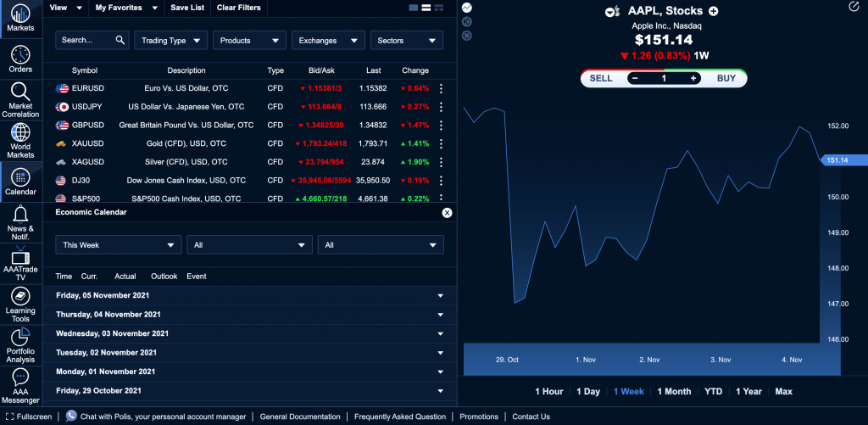Increase order quantity with plus button

pos(693,78)
